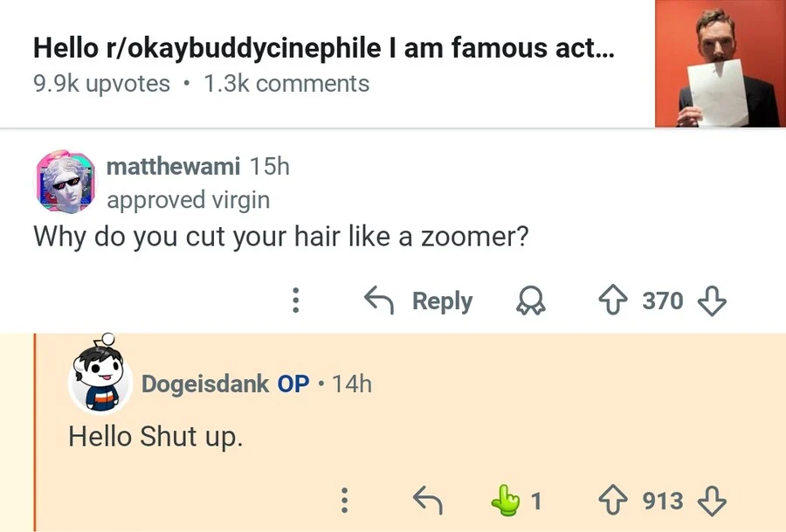Click the reply arrow under Dogeisdank's comment
Screen dimensions: 786x532
[x=427, y=501]
